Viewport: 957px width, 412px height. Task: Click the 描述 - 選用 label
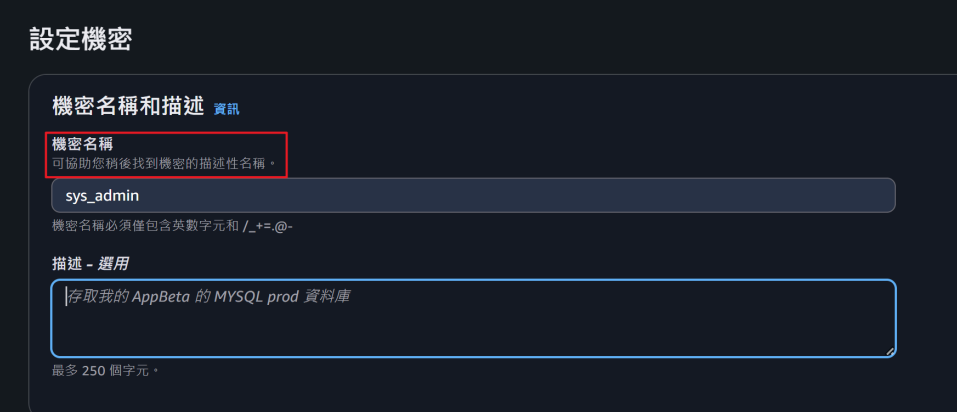(x=90, y=263)
